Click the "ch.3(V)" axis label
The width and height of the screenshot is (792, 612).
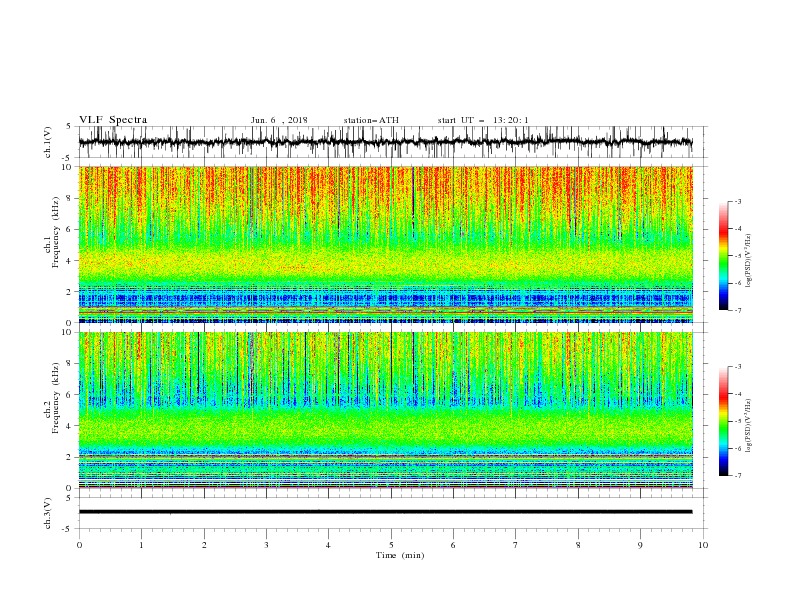coord(48,513)
